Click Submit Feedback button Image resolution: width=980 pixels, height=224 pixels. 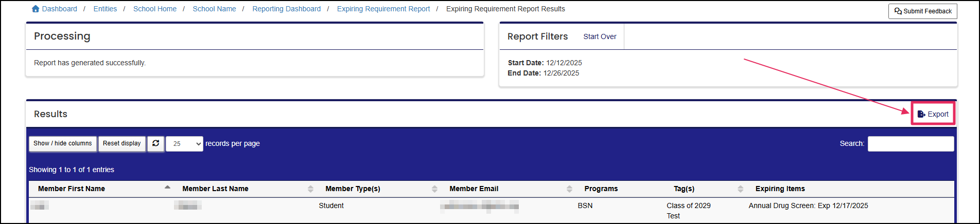point(923,11)
